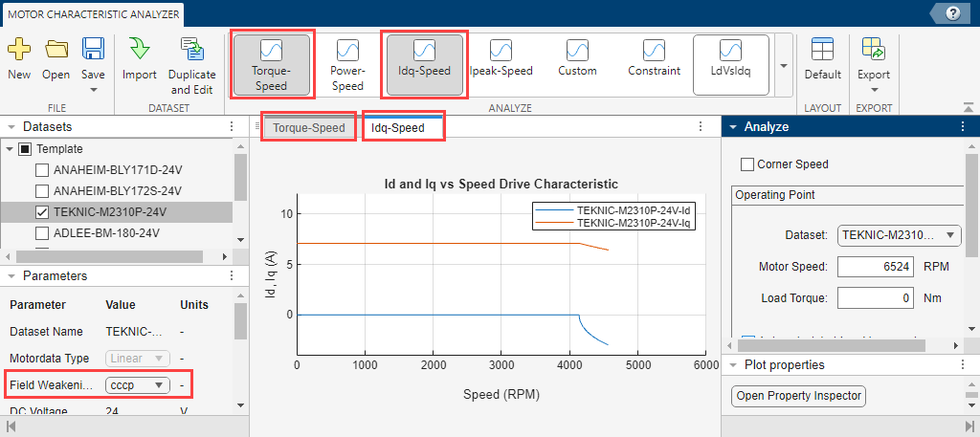Switch to the Torque-Speed plot tab
The width and height of the screenshot is (980, 437).
[308, 127]
